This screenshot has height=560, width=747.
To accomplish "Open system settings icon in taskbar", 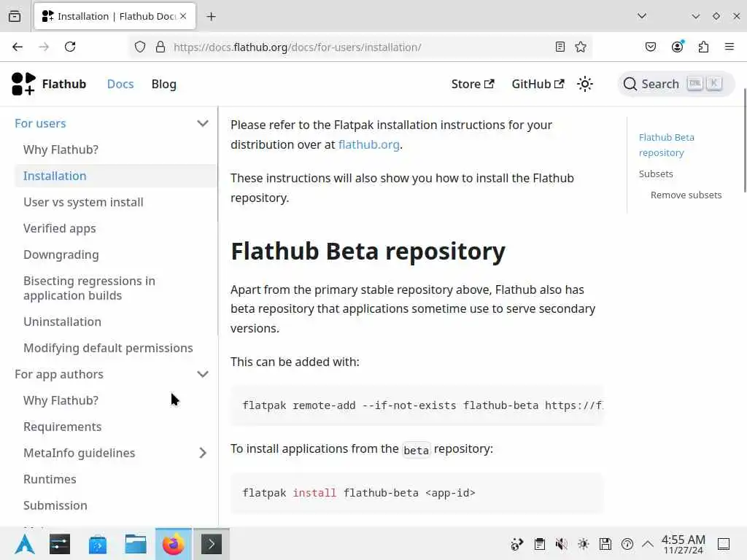I will 60,544.
